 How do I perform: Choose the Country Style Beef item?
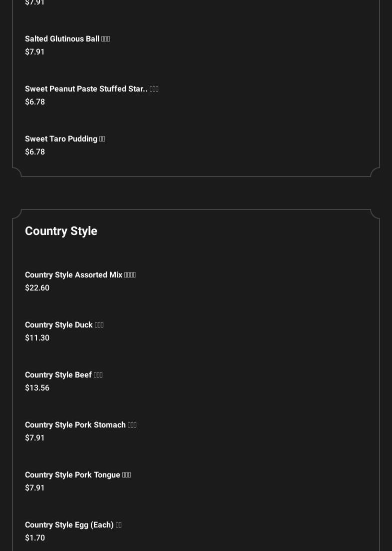click(x=63, y=375)
